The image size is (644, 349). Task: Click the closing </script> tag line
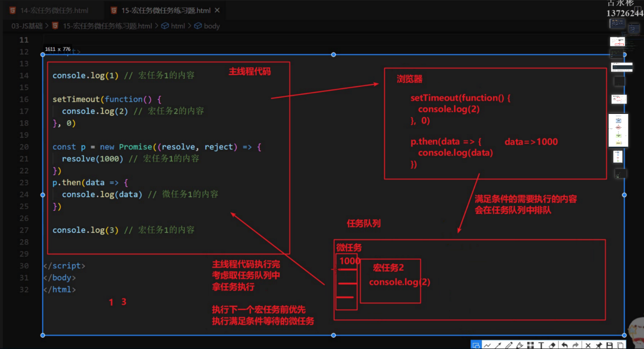pos(64,266)
